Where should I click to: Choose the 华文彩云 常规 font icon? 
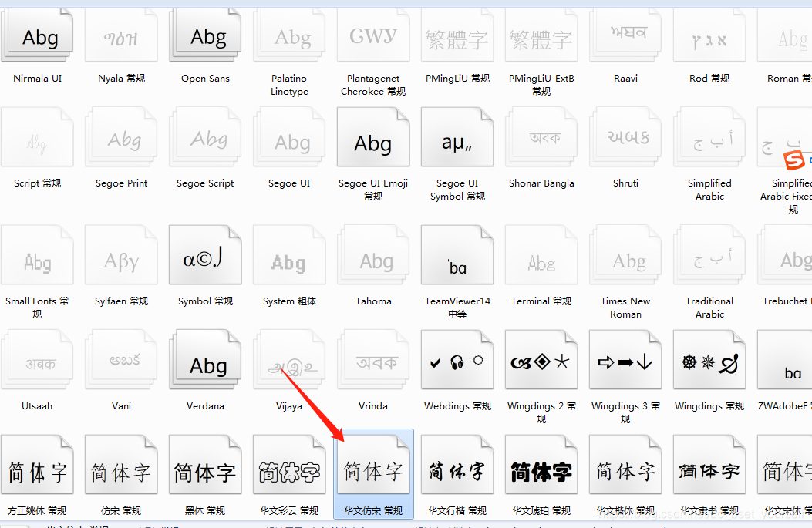point(289,465)
